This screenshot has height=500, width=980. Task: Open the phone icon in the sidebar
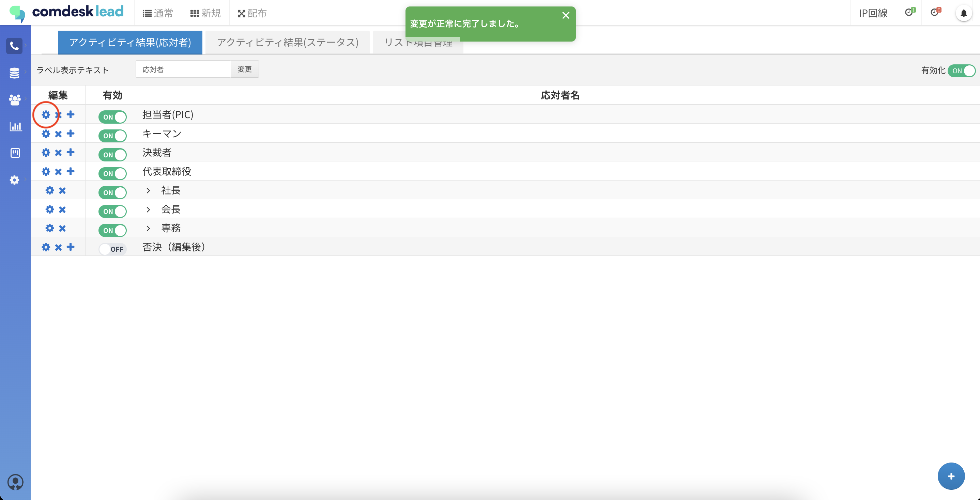[x=14, y=46]
